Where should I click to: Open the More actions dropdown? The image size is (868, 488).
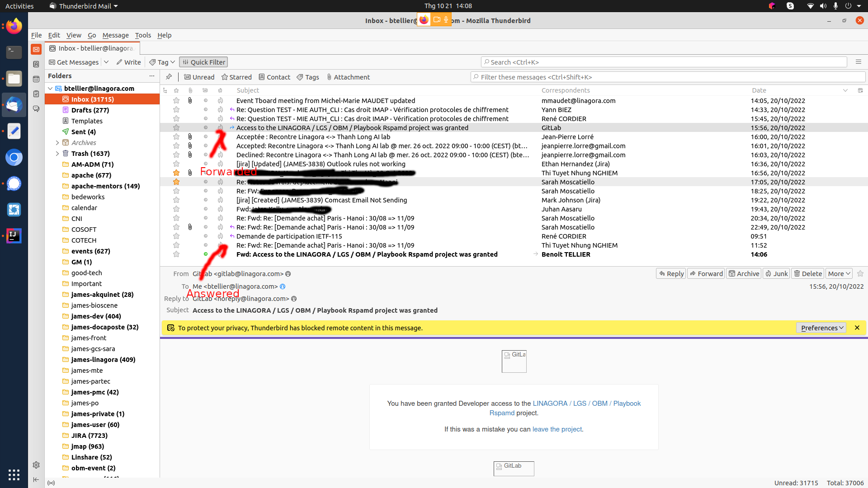point(839,273)
